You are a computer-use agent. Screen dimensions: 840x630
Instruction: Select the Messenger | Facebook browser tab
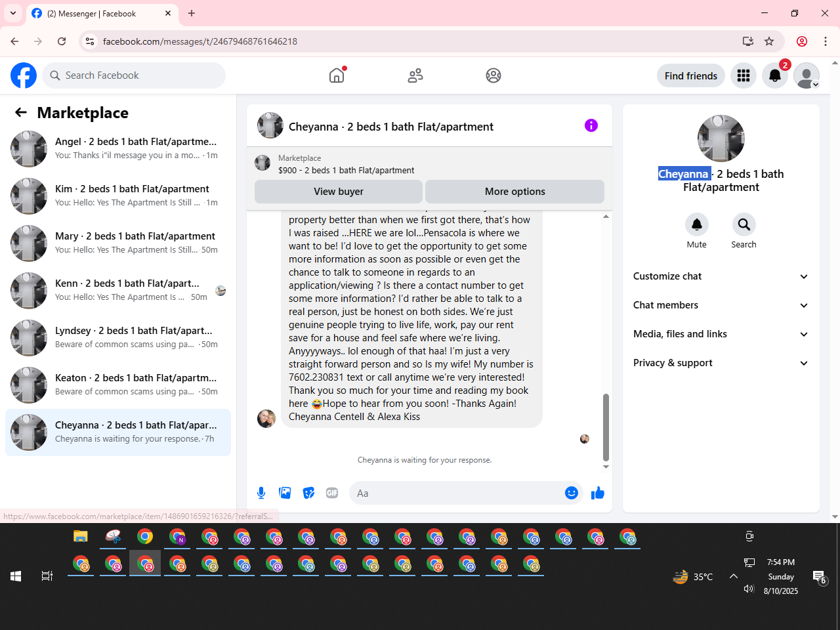click(102, 13)
